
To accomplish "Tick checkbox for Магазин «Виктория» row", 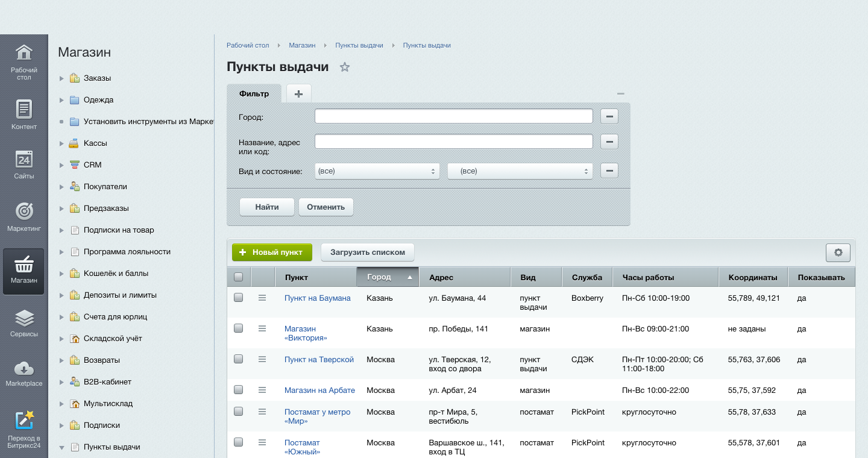I will point(238,328).
